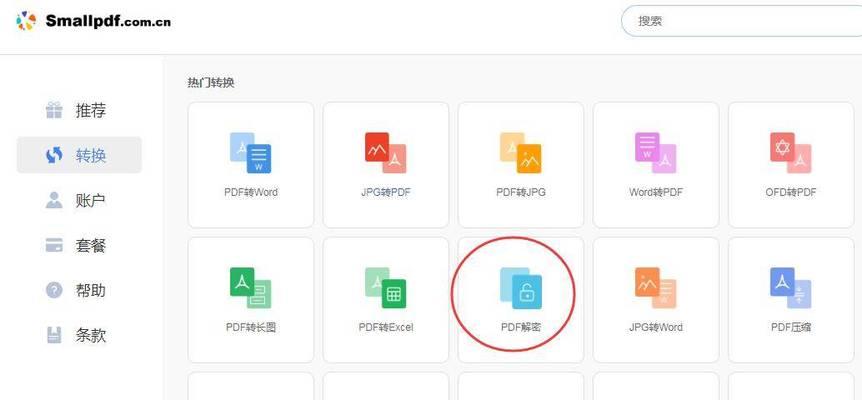Click the PDF压缩 compress icon
Image resolution: width=862 pixels, height=400 pixels.
click(791, 287)
